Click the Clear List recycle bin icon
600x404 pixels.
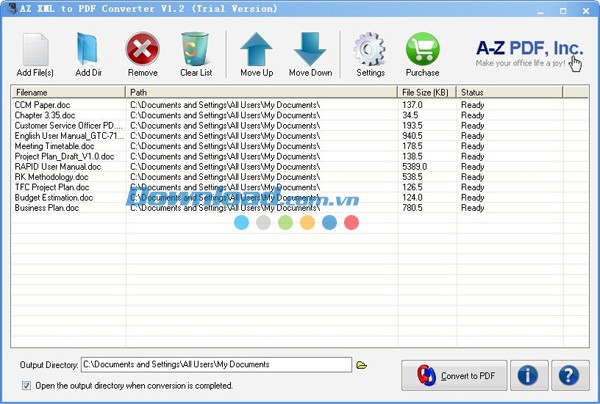(x=196, y=49)
